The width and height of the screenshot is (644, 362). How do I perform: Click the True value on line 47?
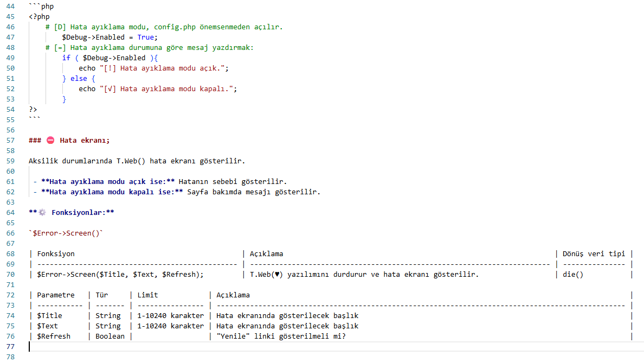pyautogui.click(x=145, y=37)
